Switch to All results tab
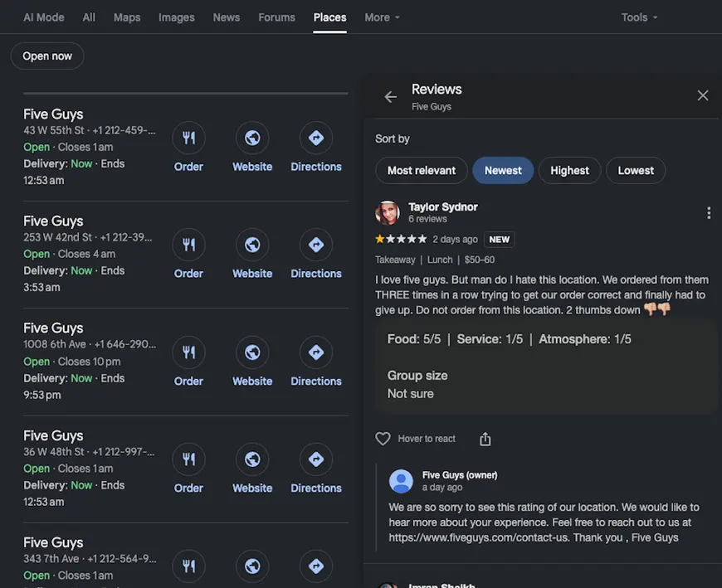This screenshot has width=722, height=588. click(89, 17)
